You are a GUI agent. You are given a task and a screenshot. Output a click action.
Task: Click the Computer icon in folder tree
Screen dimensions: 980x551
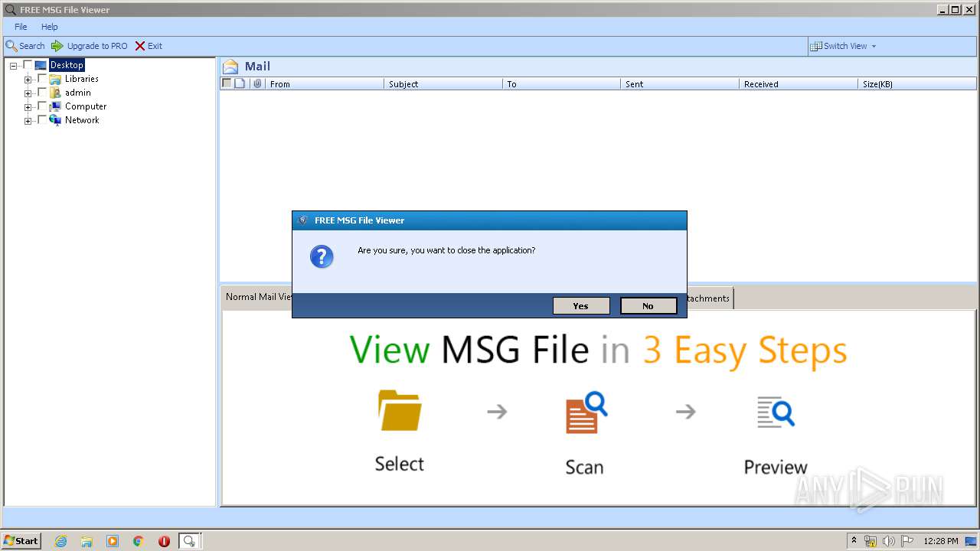point(55,106)
